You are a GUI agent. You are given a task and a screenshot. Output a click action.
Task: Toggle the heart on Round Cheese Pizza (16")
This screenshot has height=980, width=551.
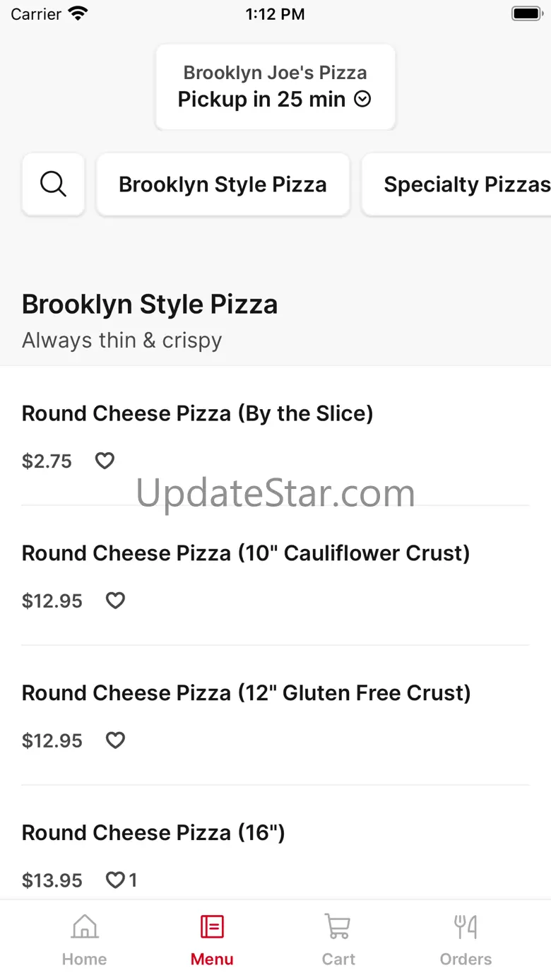coord(115,880)
